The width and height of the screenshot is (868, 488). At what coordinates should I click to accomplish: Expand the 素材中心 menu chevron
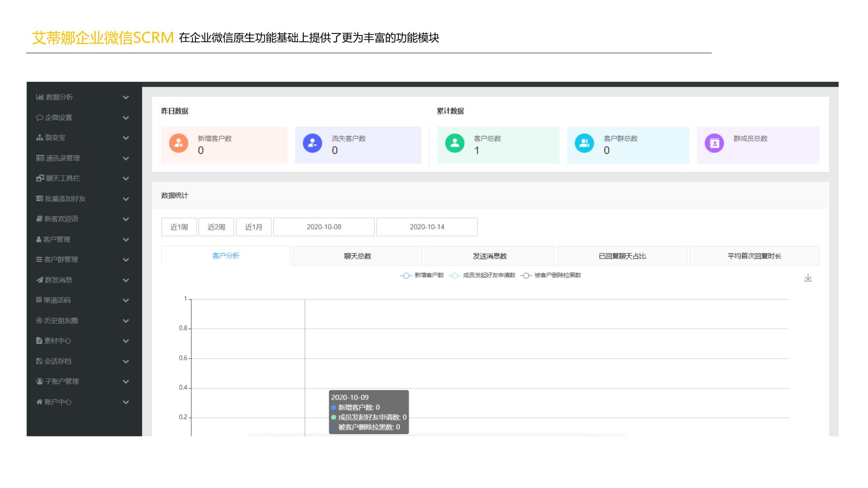click(126, 341)
